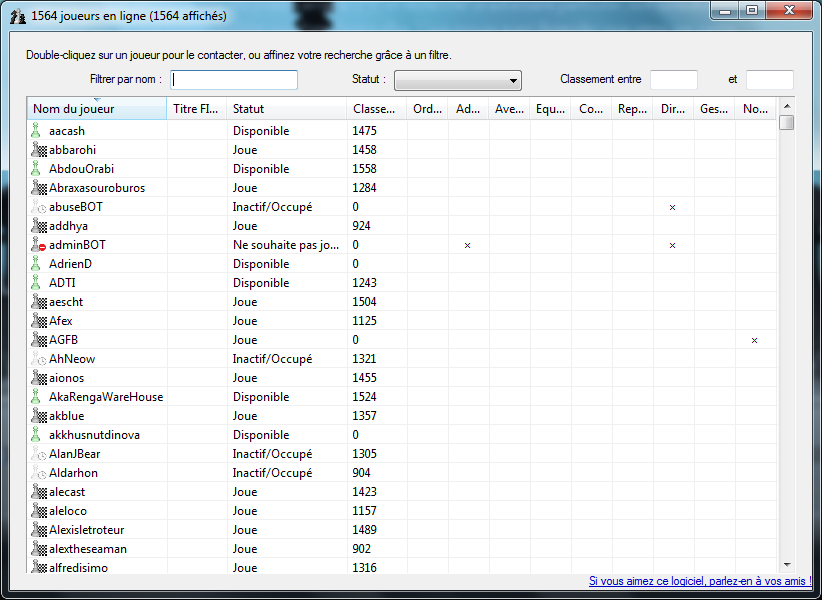Sort list by Statut column header
822x600 pixels.
point(286,109)
